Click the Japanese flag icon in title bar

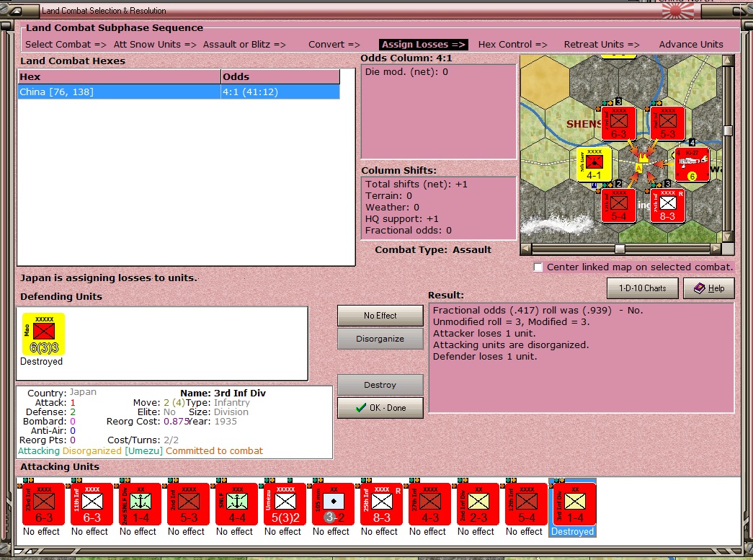[677, 12]
